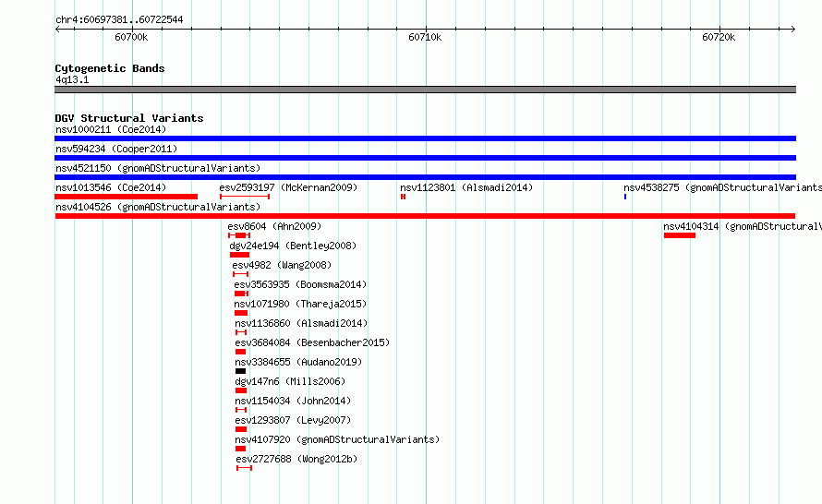Click the blue bar under nsv594234
The width and height of the screenshot is (822, 504).
tap(425, 158)
